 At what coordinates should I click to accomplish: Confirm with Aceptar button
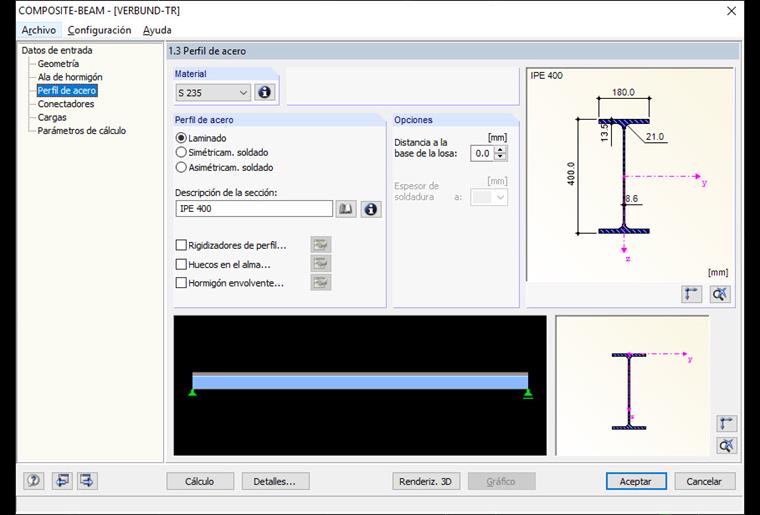(x=636, y=481)
